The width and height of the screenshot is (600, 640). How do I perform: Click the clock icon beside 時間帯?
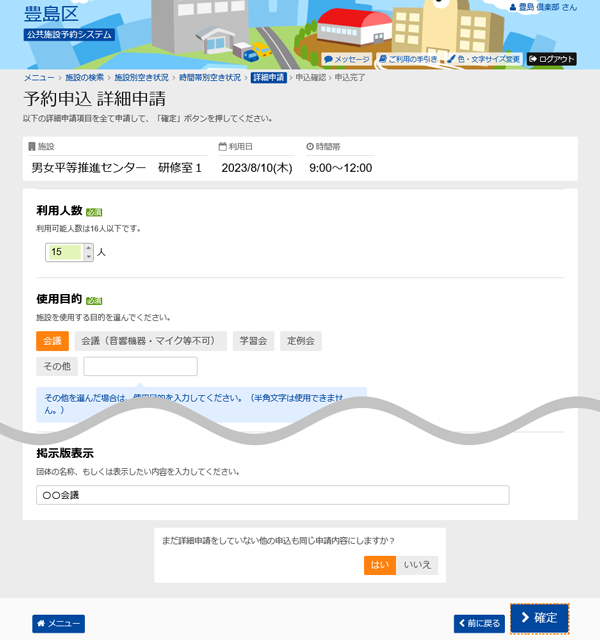tap(310, 147)
